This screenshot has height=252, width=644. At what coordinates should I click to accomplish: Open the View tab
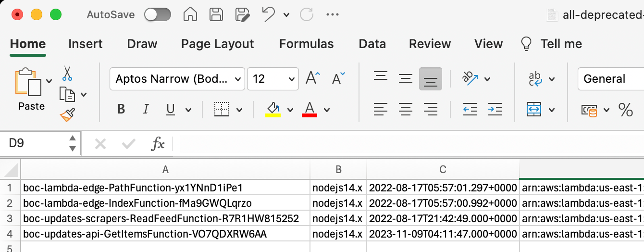(x=488, y=44)
